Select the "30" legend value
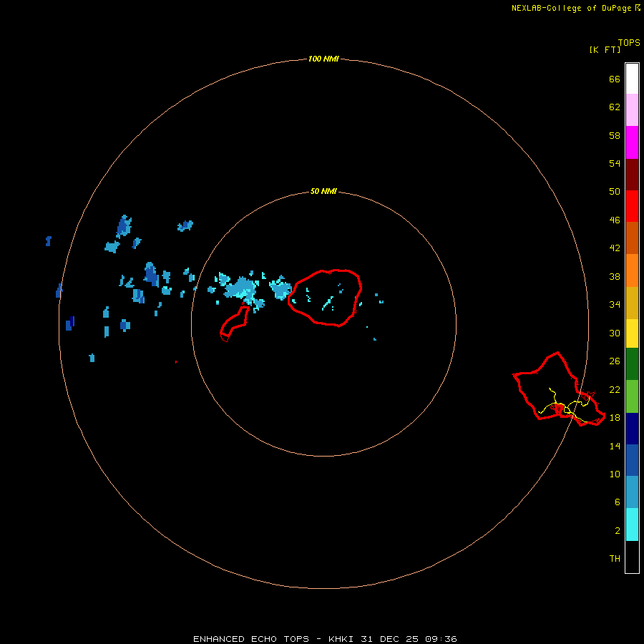This screenshot has width=644, height=644. click(615, 333)
